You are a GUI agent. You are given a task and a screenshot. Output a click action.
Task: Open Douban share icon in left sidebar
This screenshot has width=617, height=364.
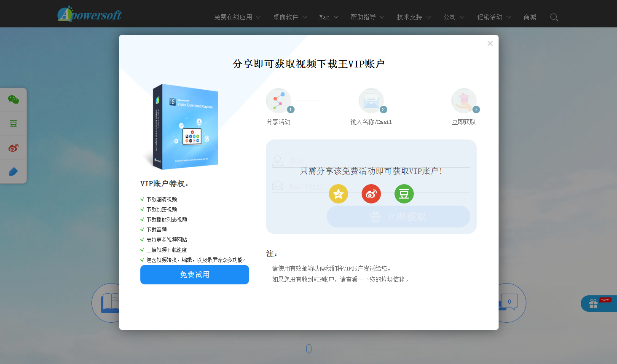[13, 123]
